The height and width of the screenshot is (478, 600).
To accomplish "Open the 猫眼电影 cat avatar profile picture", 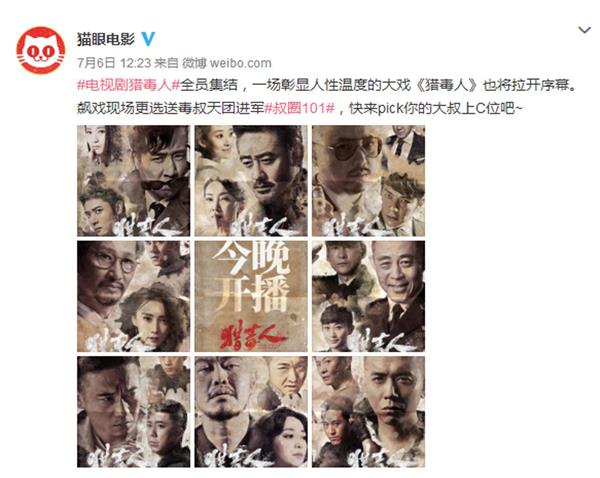I will [x=40, y=50].
